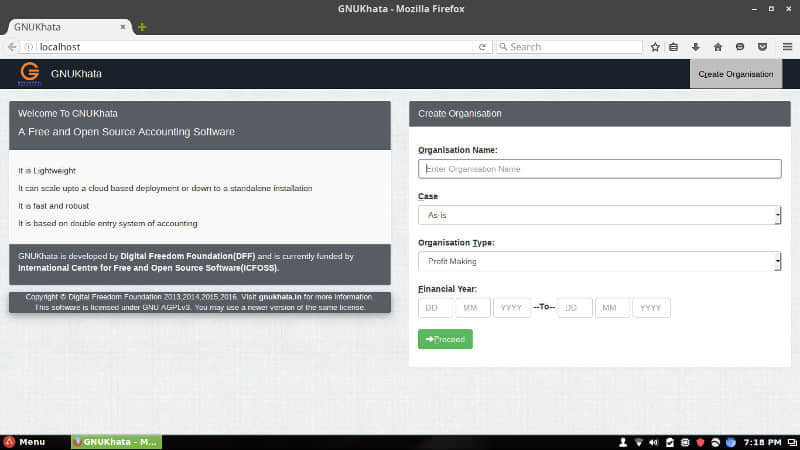Click the red shield icon in system tray

(x=700, y=442)
